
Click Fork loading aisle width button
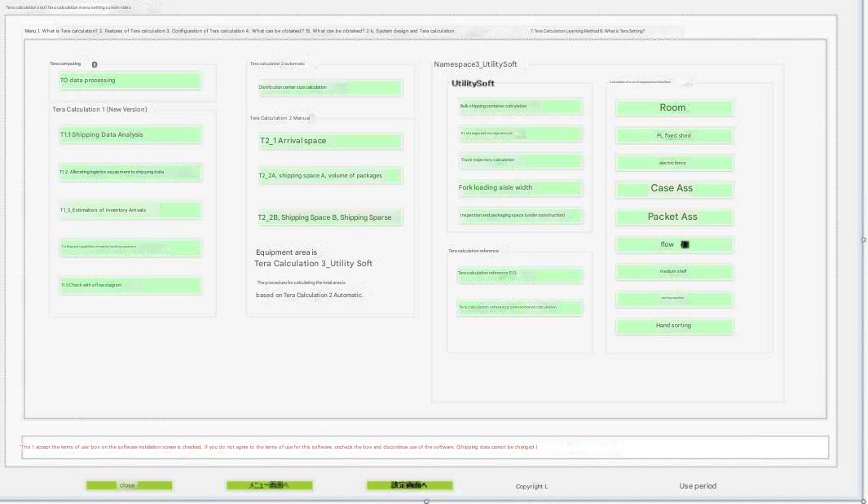click(520, 188)
